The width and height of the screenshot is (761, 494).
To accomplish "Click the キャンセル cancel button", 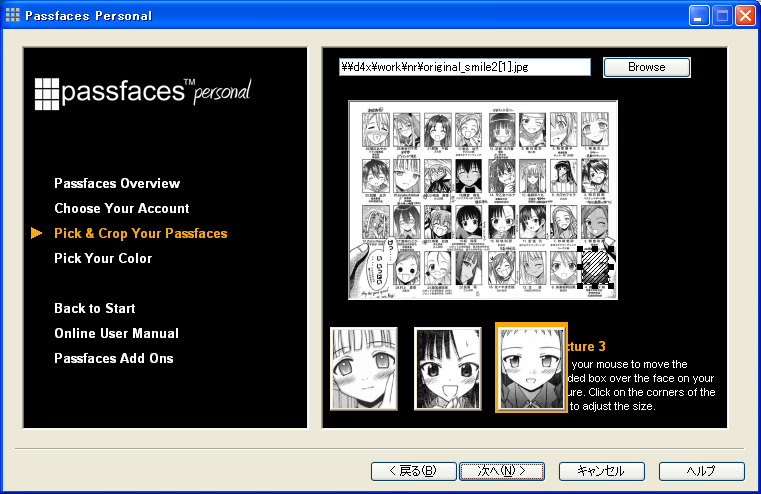I will [x=602, y=471].
